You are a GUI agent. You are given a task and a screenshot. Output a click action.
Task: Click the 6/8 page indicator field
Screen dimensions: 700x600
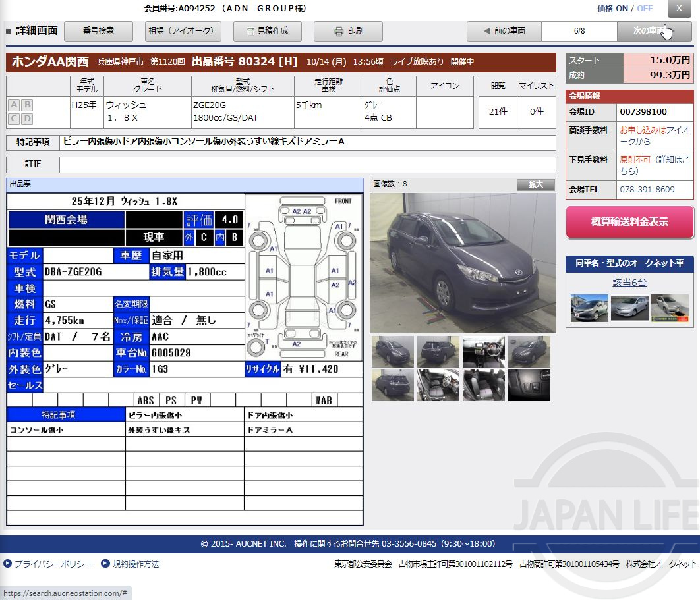coord(581,30)
